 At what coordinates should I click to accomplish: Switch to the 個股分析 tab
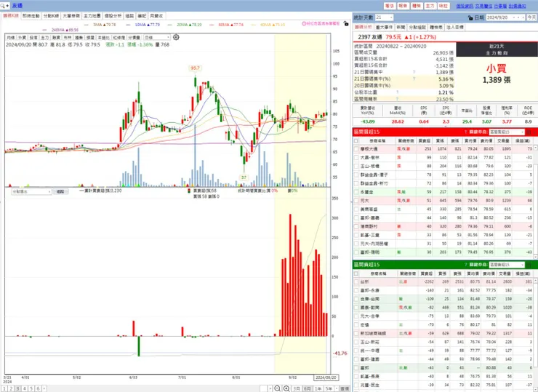(113, 16)
